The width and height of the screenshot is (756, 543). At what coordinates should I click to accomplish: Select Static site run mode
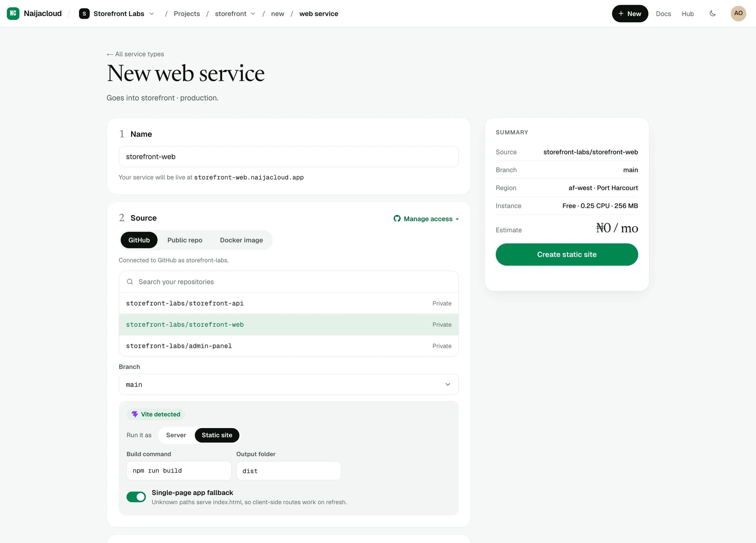pos(217,435)
